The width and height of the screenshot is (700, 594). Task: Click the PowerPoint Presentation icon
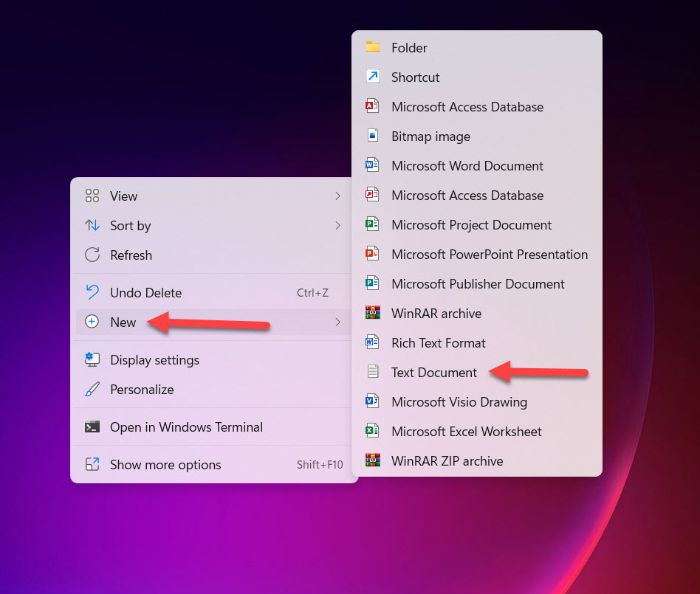373,255
